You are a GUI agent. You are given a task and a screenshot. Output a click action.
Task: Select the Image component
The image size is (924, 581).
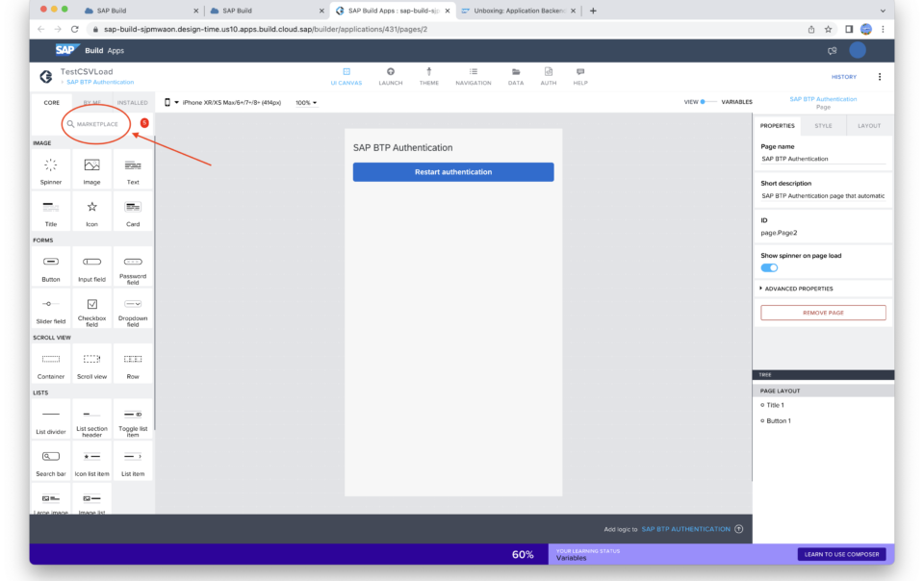(x=92, y=170)
